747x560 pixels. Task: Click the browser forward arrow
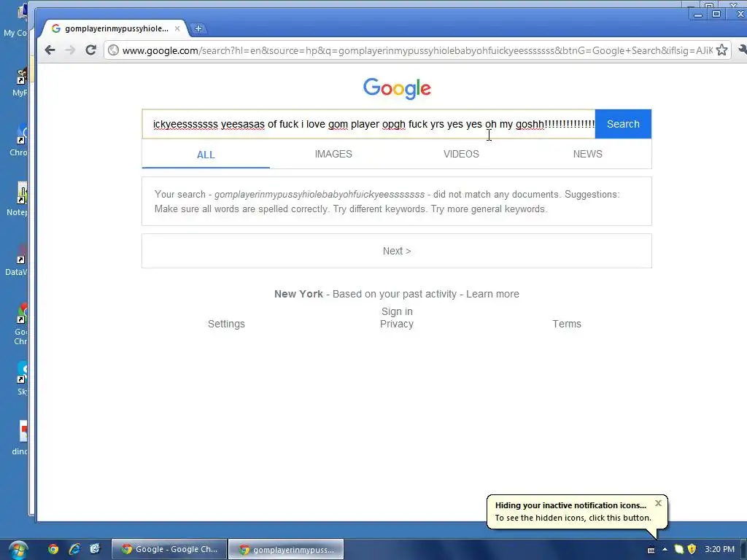point(70,50)
